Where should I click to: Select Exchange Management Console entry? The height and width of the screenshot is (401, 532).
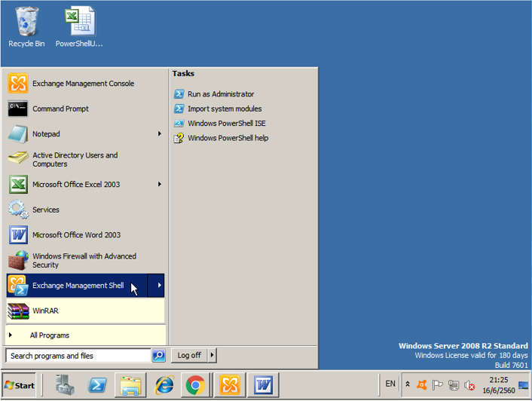[x=85, y=84]
